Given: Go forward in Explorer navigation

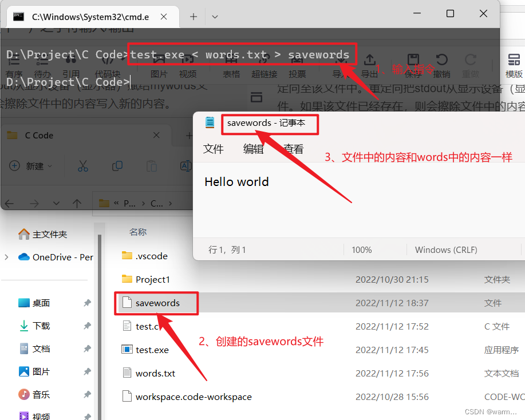Looking at the screenshot, I should point(34,203).
